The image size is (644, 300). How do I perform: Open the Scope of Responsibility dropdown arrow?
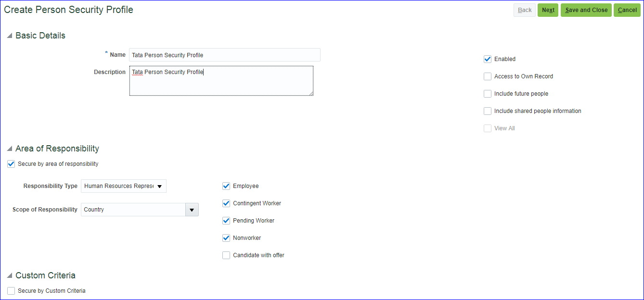pyautogui.click(x=192, y=210)
